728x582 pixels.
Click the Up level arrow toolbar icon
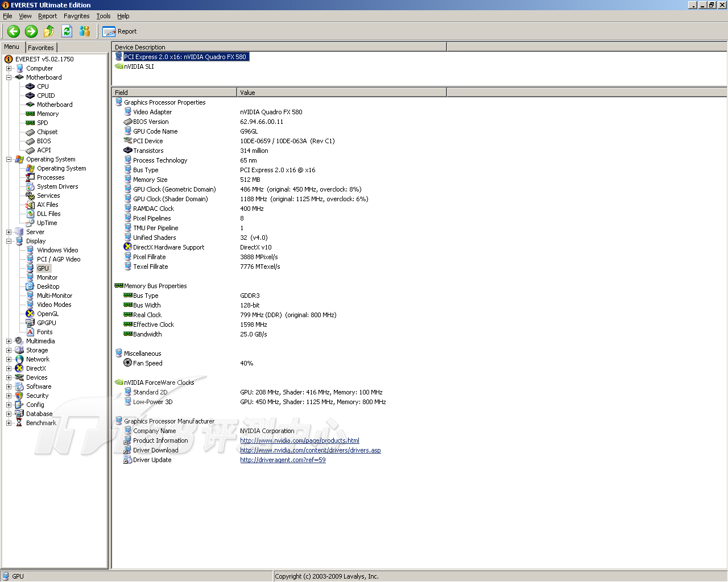click(x=49, y=32)
